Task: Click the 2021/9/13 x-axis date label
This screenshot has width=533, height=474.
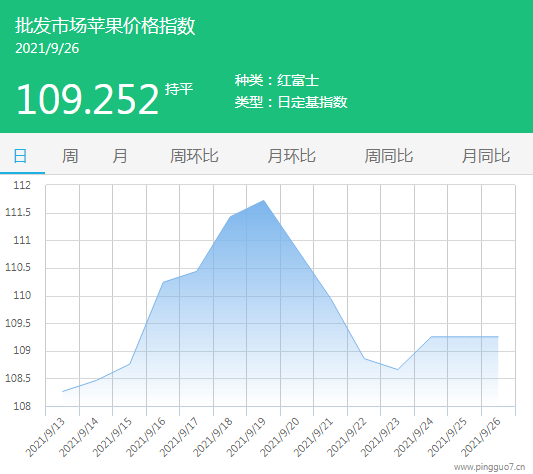Action: 45,438
